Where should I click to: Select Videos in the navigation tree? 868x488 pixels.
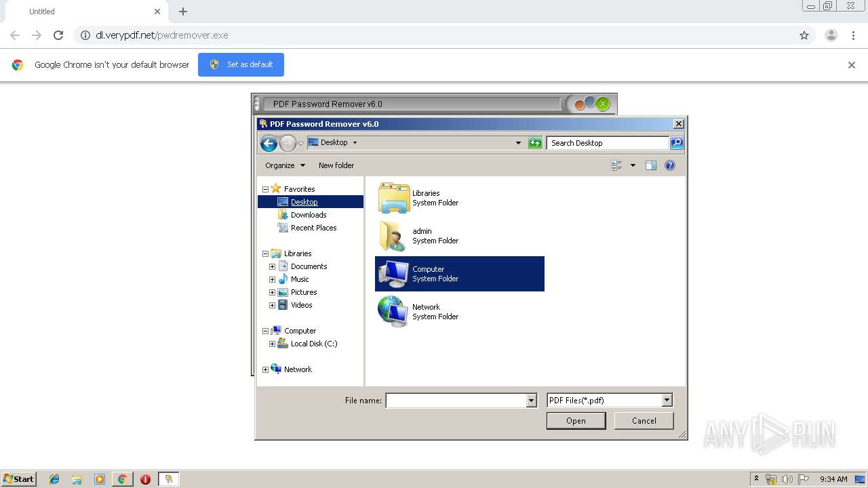point(302,305)
